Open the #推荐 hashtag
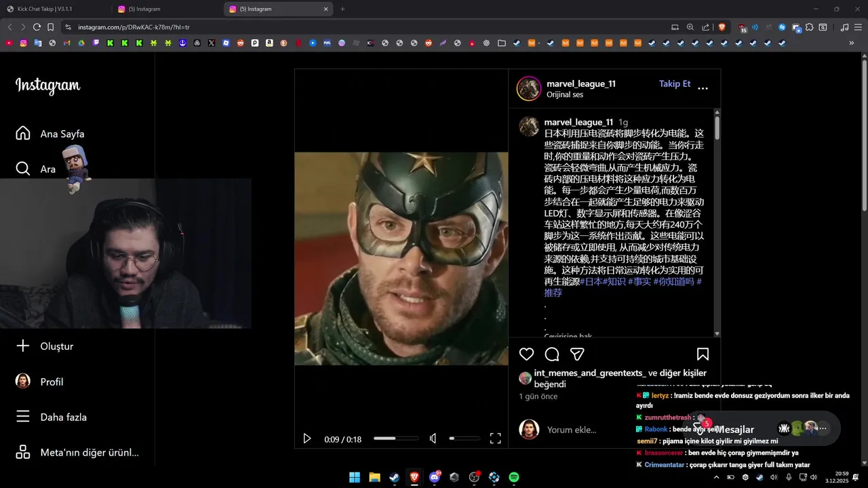868x488 pixels. 553,293
